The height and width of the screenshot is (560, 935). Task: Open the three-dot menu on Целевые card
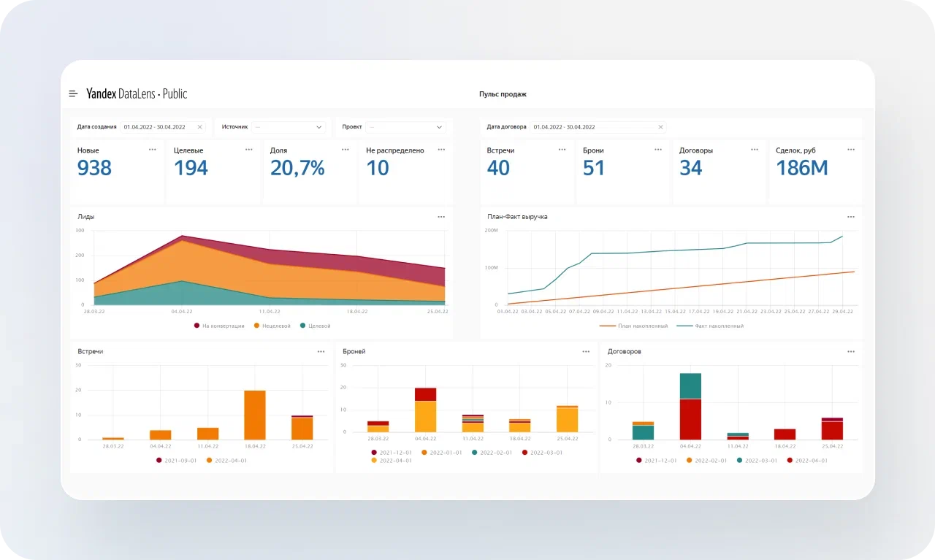(x=249, y=150)
